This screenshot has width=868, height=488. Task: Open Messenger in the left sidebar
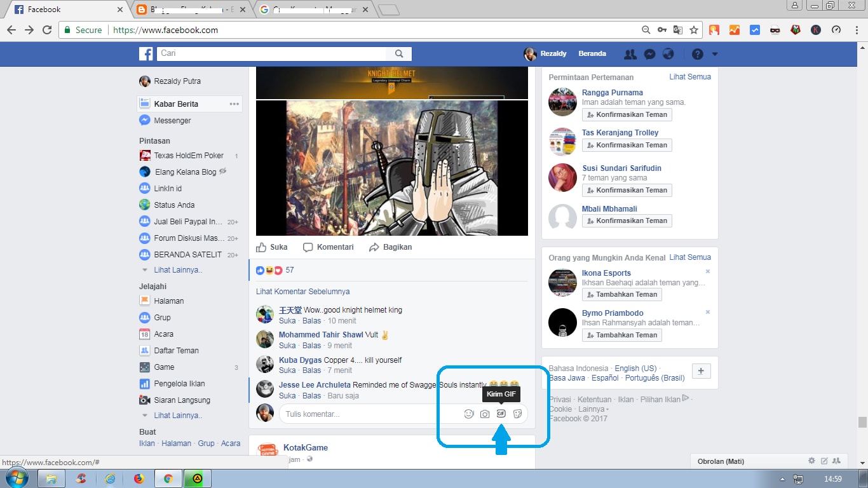(172, 121)
